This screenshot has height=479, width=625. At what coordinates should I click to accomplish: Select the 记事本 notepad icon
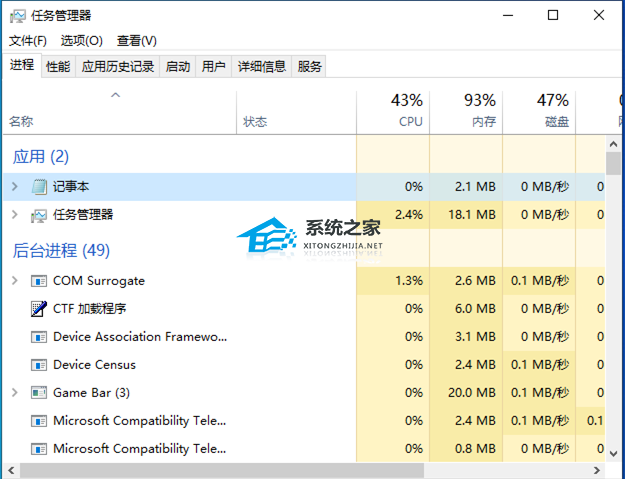pos(39,186)
